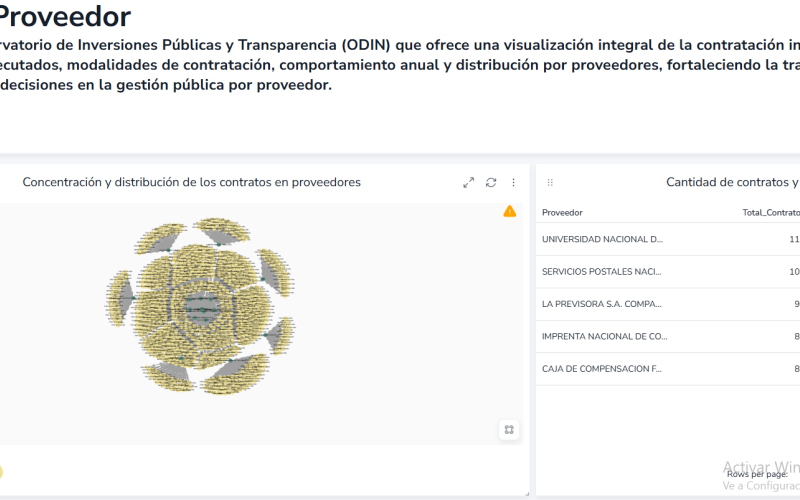The image size is (800, 500).
Task: Grab the drag handle beside Cantidad de contratos
Action: pyautogui.click(x=550, y=183)
